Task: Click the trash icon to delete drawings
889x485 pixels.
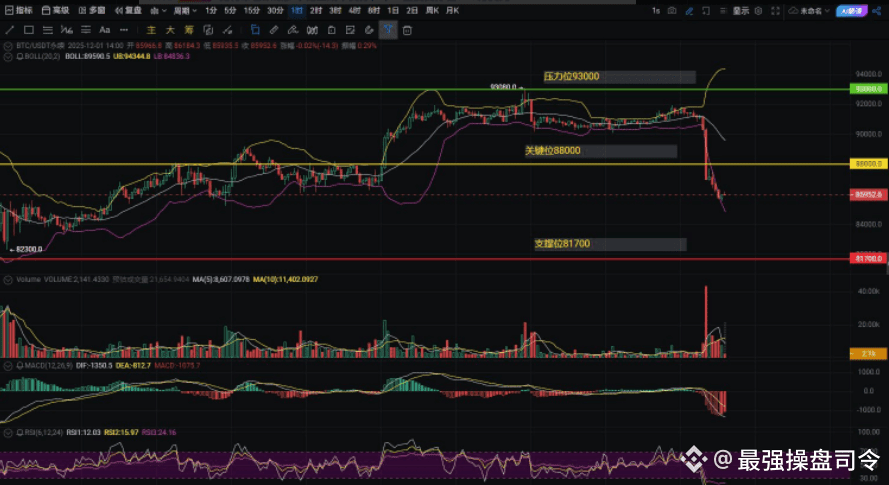Action: [x=408, y=30]
